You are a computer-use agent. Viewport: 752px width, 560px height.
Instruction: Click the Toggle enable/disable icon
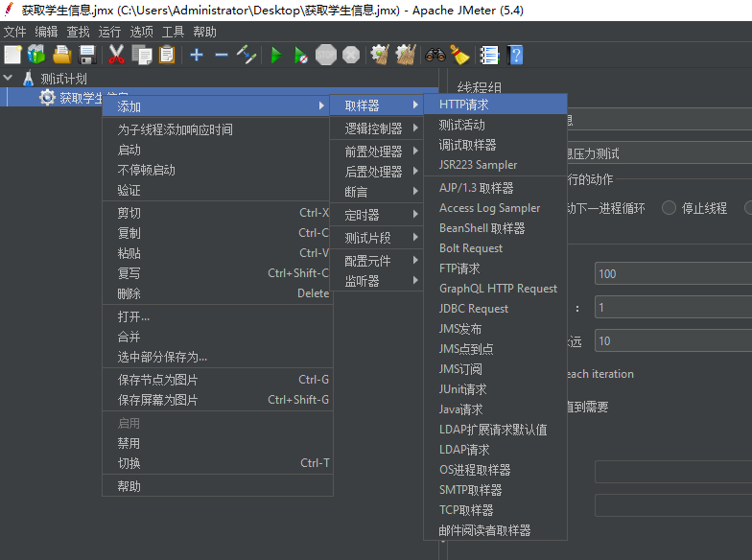[247, 55]
